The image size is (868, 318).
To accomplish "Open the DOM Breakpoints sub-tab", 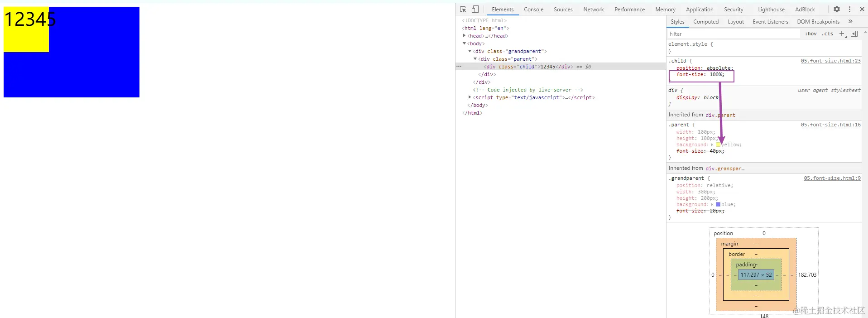I will 818,22.
